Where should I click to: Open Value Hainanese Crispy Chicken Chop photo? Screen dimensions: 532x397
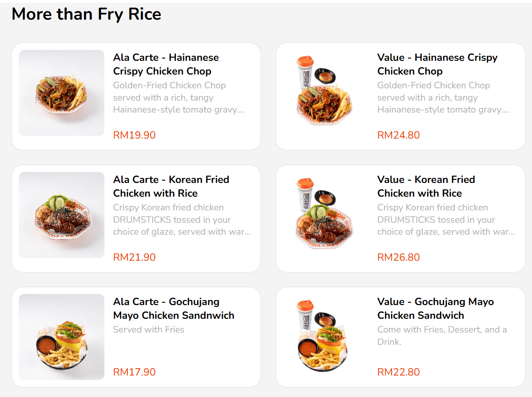[326, 93]
